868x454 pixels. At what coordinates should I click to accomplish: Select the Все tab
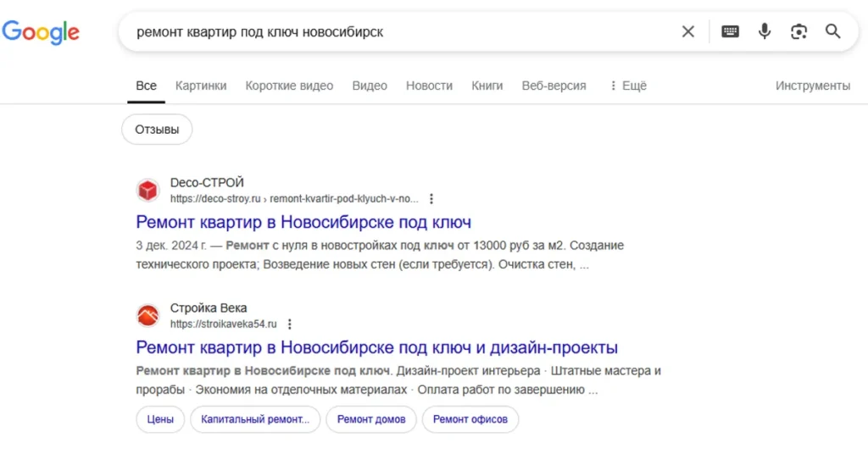(146, 86)
